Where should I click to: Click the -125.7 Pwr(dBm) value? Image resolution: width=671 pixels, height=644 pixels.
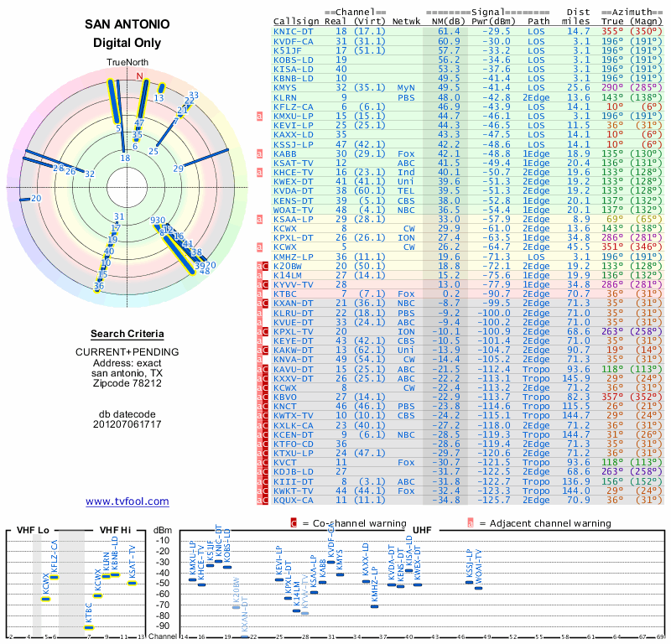493,501
